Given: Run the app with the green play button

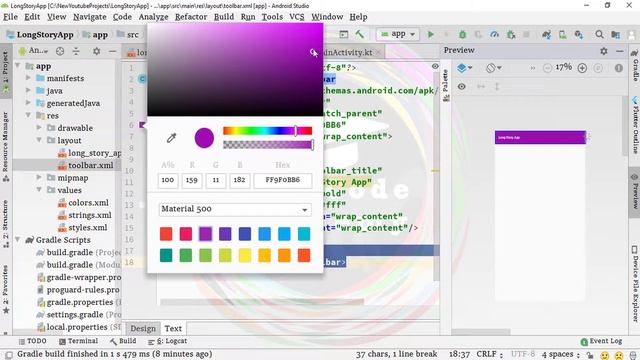Looking at the screenshot, I should (431, 35).
